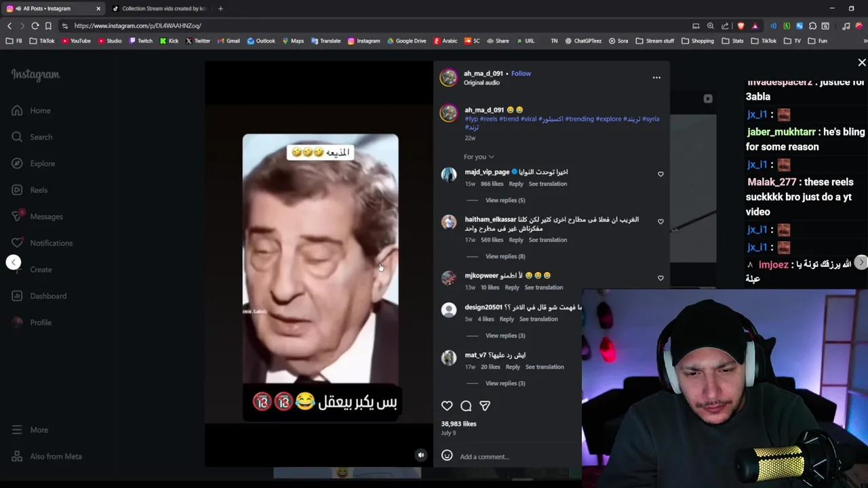Switch to All Posts Instagram tab

pyautogui.click(x=52, y=9)
